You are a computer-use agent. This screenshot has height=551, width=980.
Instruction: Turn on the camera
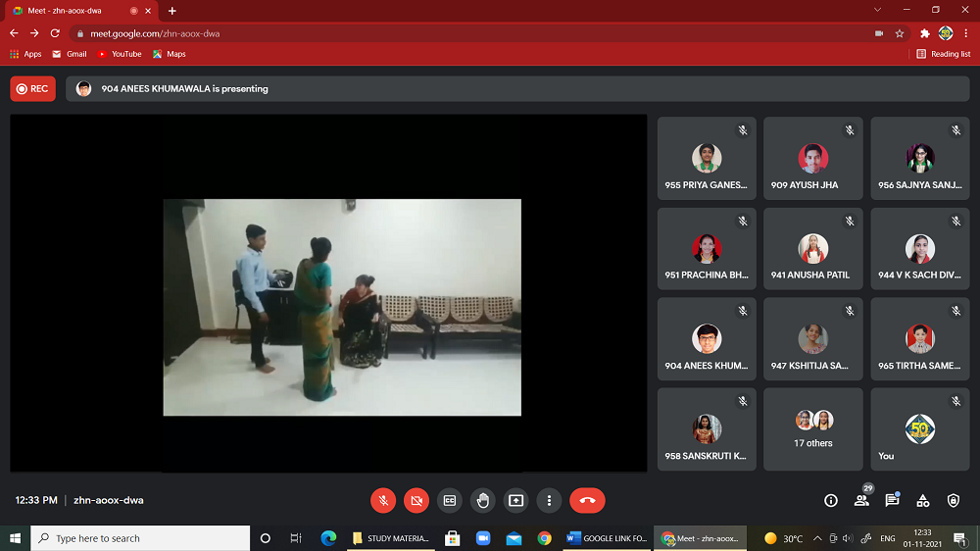click(416, 500)
